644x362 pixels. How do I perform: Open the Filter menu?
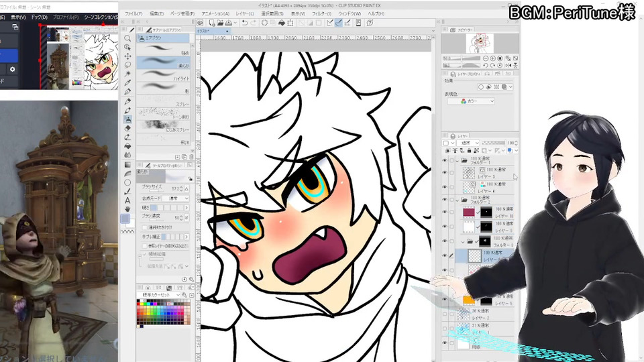click(321, 13)
